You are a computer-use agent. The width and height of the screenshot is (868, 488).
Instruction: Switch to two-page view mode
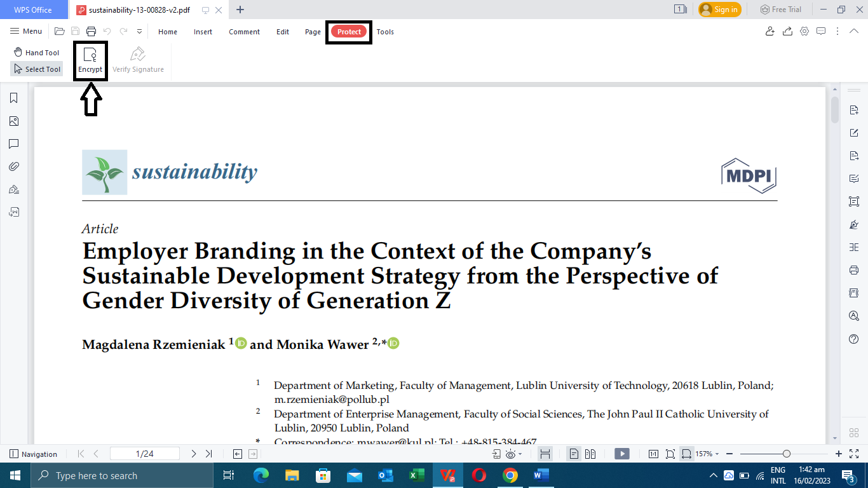click(590, 454)
